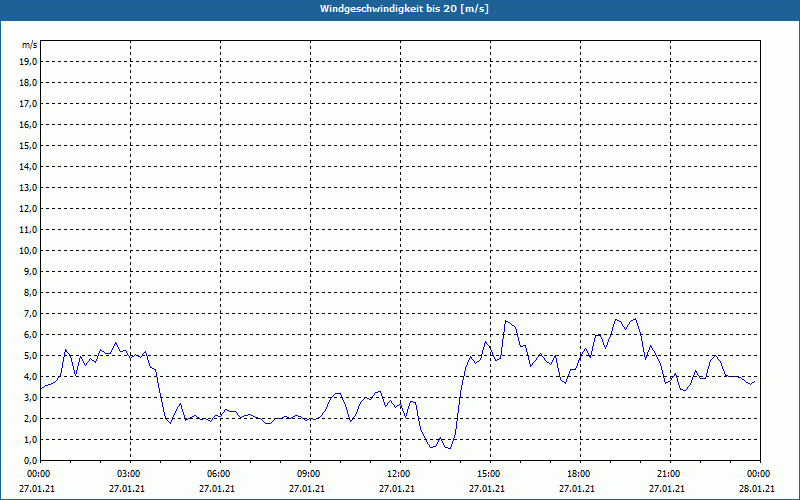Select the '16,0' y-axis value
Screen dimensions: 800x500
(28, 124)
